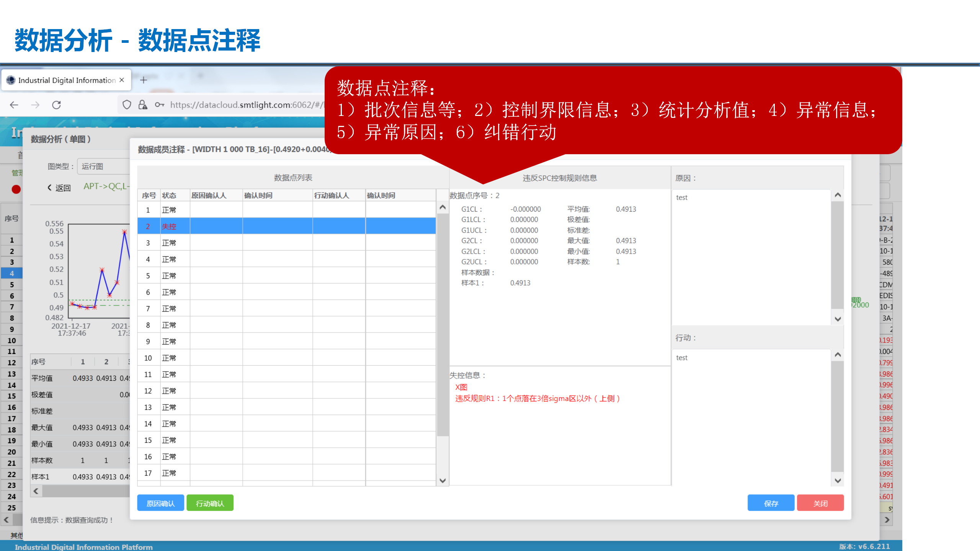Click inside the 原因 text field
This screenshot has width=980, height=551.
(x=750, y=256)
